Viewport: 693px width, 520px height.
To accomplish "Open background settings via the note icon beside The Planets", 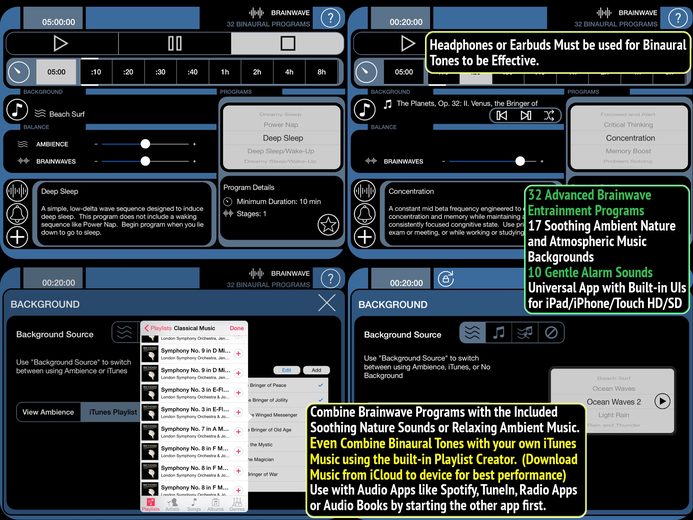I will coord(365,110).
